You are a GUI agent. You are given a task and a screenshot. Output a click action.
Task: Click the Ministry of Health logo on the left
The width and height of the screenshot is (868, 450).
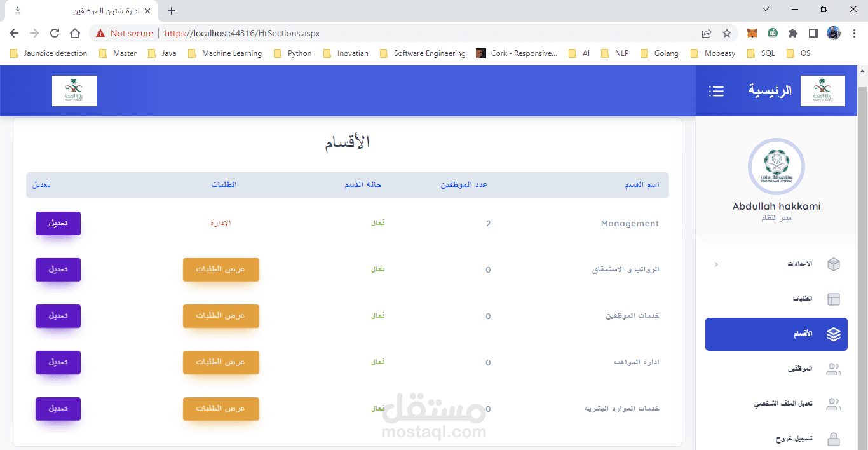coord(74,90)
